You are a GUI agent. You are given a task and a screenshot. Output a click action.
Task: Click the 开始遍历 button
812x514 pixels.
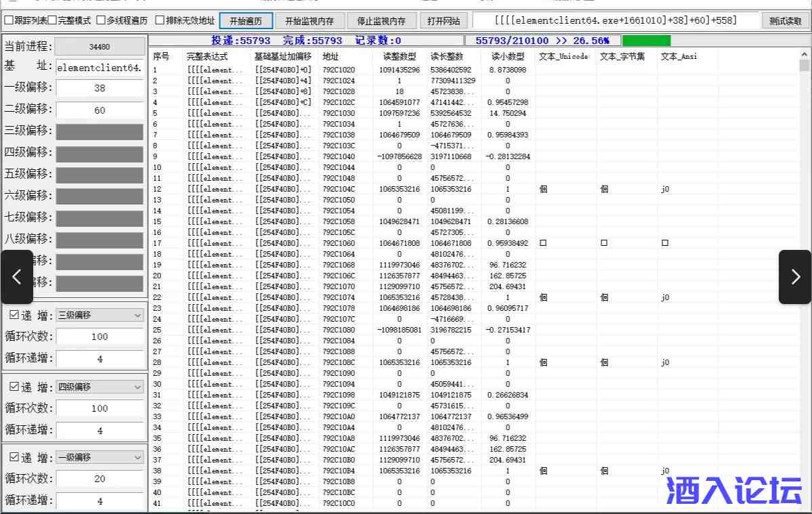click(x=246, y=21)
